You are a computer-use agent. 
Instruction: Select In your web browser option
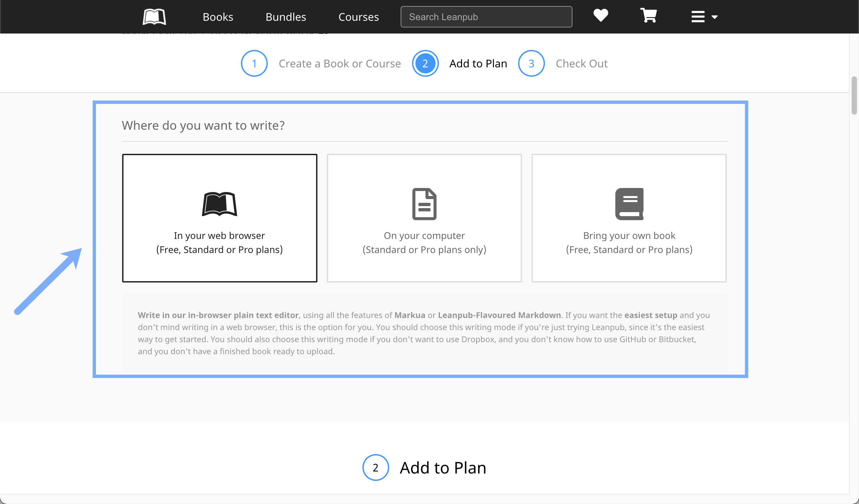coord(219,243)
